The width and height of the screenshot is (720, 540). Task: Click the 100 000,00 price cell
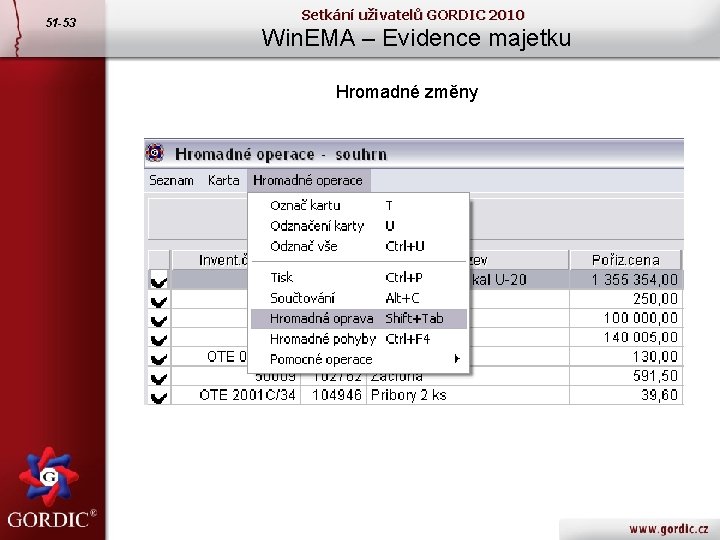point(626,318)
